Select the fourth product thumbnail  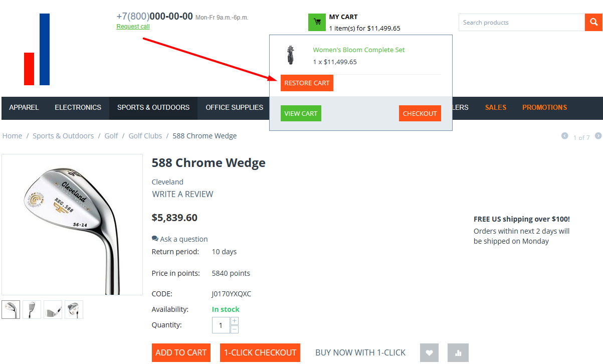74,310
